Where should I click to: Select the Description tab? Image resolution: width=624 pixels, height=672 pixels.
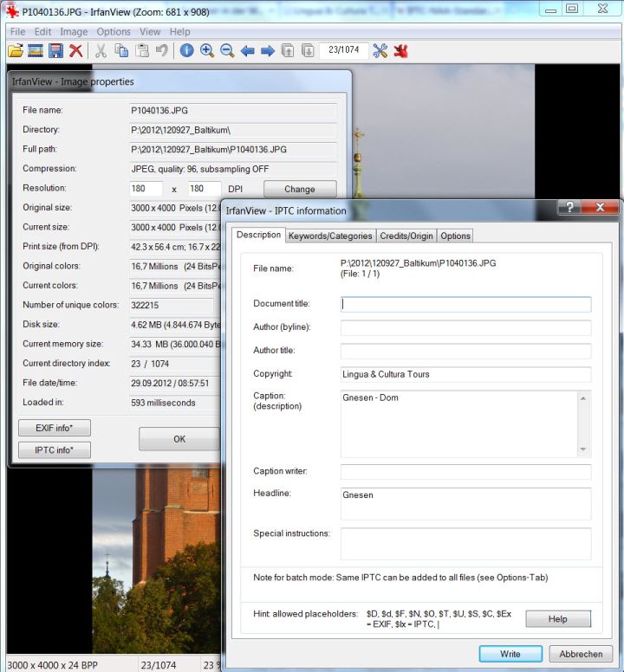coord(258,235)
